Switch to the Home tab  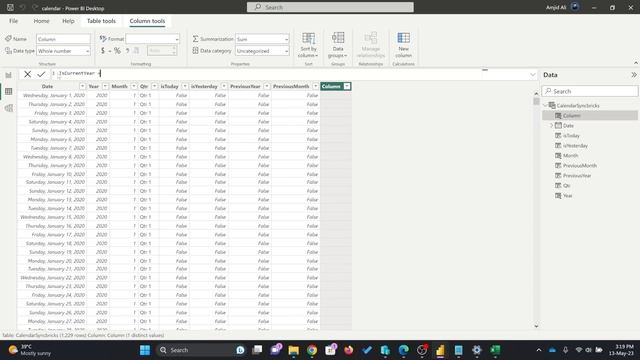(41, 21)
